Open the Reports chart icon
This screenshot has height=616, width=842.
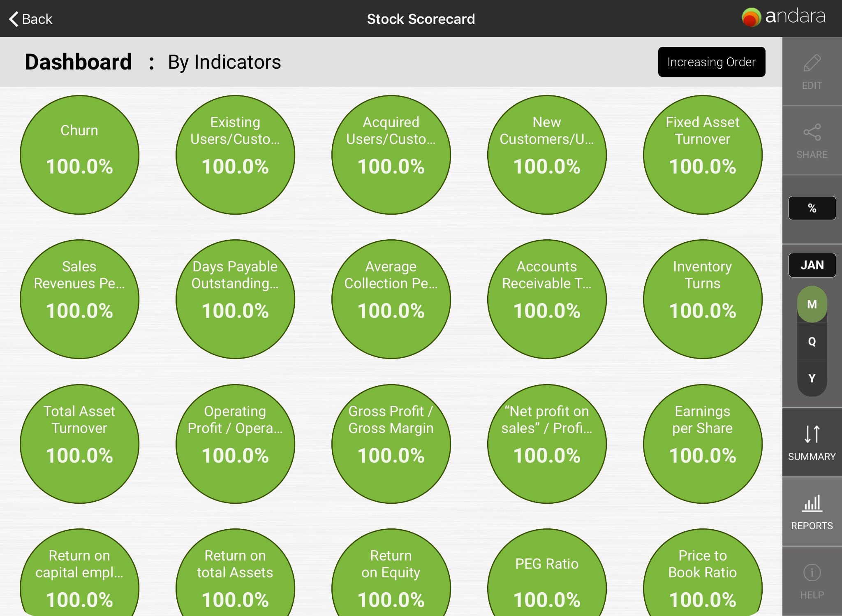tap(812, 504)
